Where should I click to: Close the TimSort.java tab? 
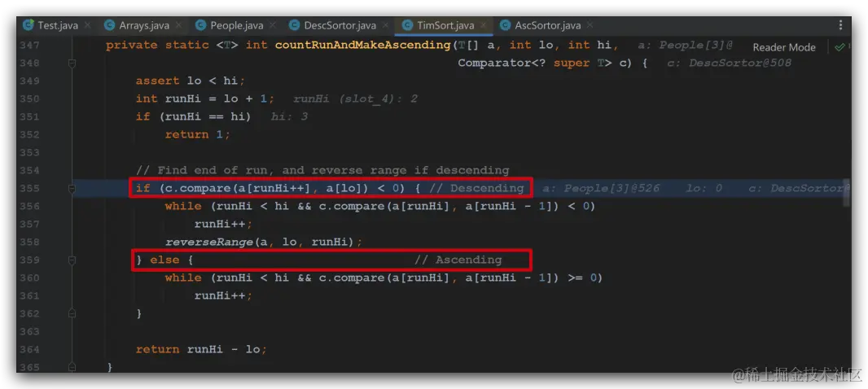pyautogui.click(x=484, y=25)
